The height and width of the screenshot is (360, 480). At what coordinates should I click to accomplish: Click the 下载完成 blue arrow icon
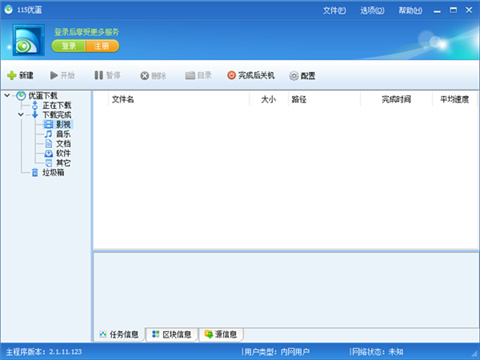click(x=35, y=115)
